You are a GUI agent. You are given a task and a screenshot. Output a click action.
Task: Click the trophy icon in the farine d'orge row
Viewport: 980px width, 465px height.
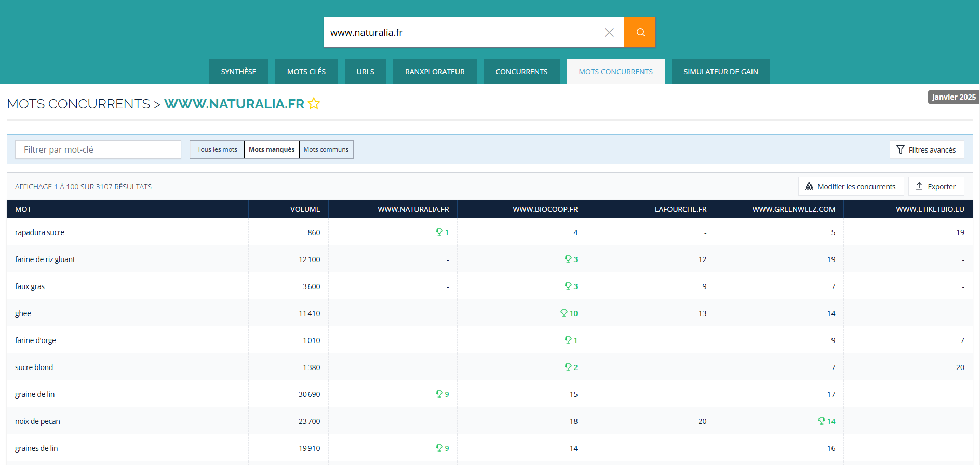point(568,340)
